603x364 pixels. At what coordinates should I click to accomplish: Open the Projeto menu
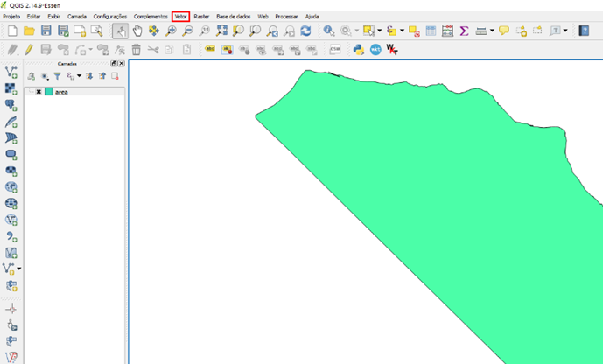pyautogui.click(x=11, y=17)
